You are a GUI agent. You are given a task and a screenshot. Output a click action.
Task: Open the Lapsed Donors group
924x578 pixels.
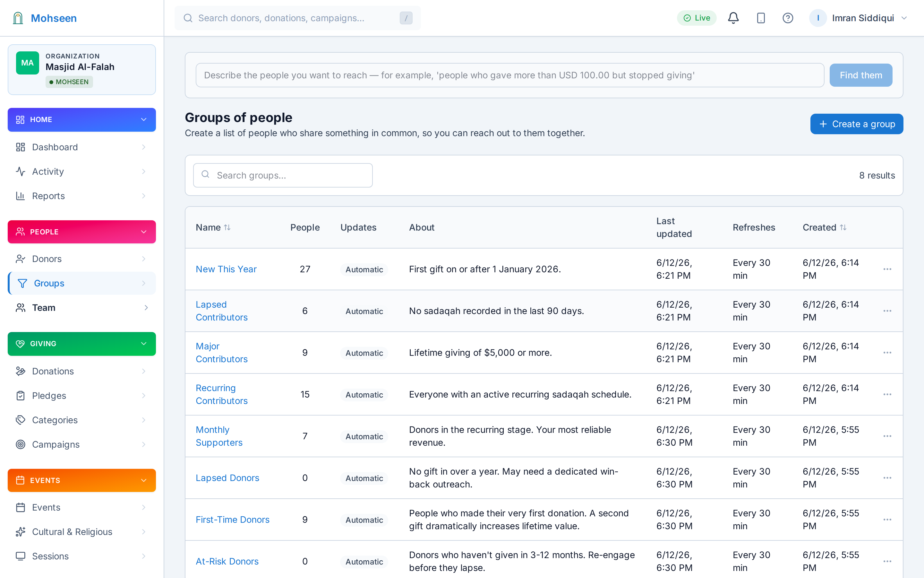(x=227, y=478)
